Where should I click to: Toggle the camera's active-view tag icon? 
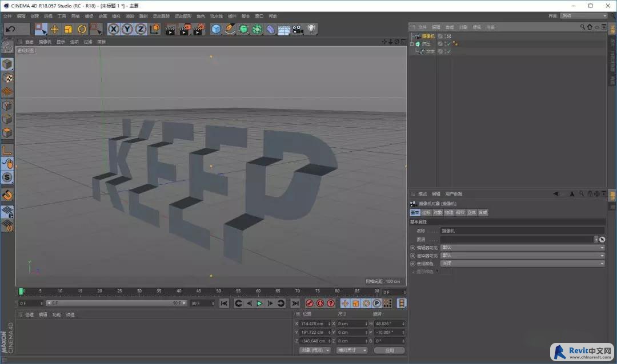pyautogui.click(x=449, y=36)
